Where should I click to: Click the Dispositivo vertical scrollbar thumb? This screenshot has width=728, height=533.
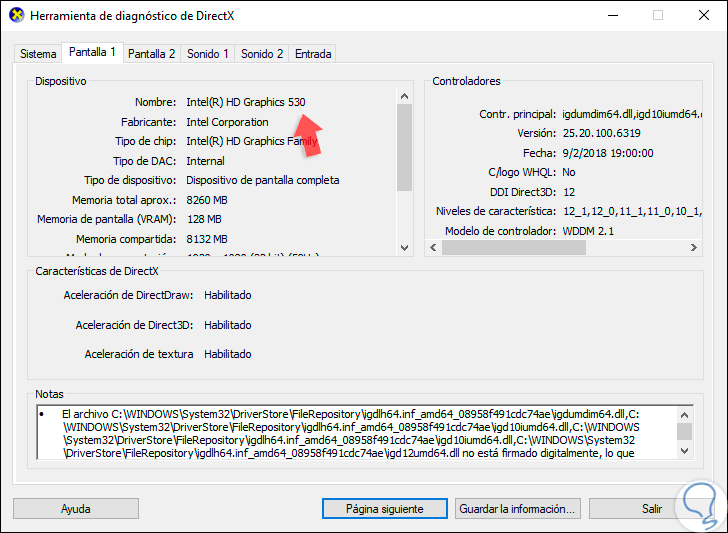coord(404,147)
